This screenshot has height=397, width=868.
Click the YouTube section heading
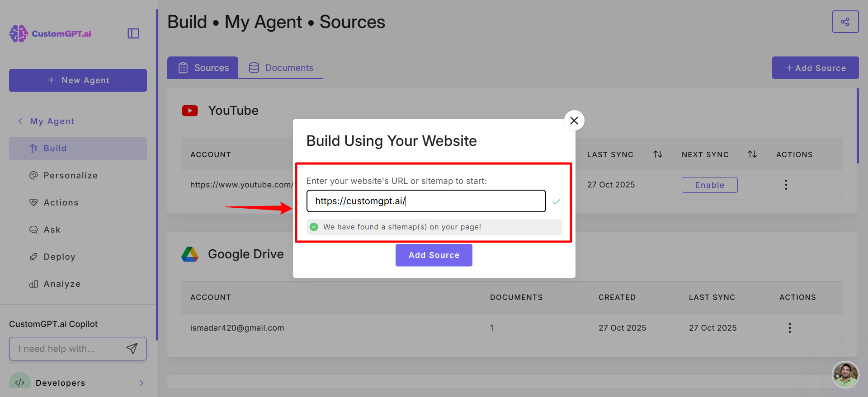click(x=233, y=111)
